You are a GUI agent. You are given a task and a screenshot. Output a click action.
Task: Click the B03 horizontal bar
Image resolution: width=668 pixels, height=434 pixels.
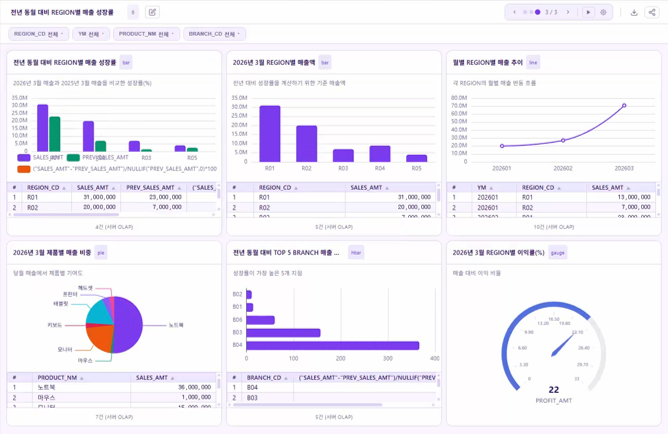(x=283, y=333)
